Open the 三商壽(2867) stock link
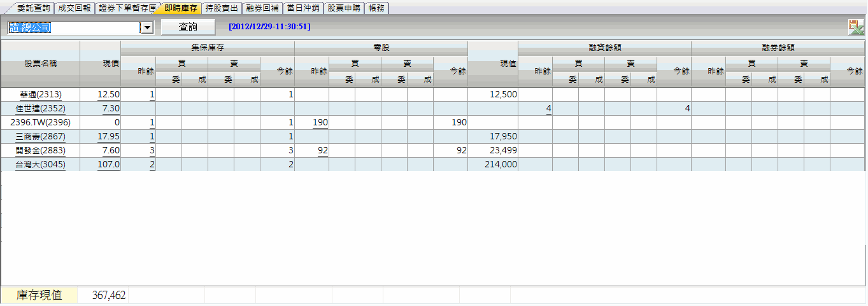868x306 pixels. pyautogui.click(x=40, y=136)
